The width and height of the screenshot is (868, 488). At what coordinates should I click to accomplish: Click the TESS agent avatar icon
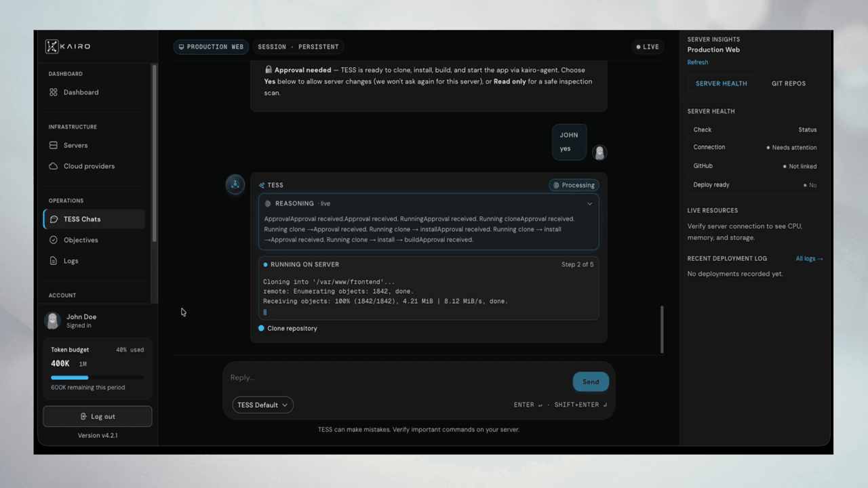(235, 184)
